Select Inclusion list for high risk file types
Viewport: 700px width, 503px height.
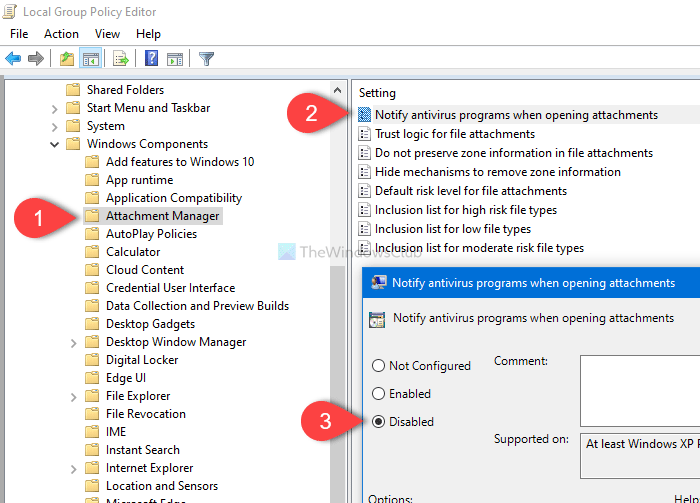coord(466,209)
